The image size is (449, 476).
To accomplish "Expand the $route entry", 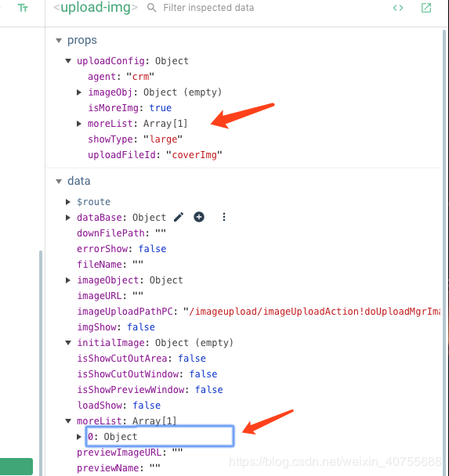I will (x=68, y=202).
